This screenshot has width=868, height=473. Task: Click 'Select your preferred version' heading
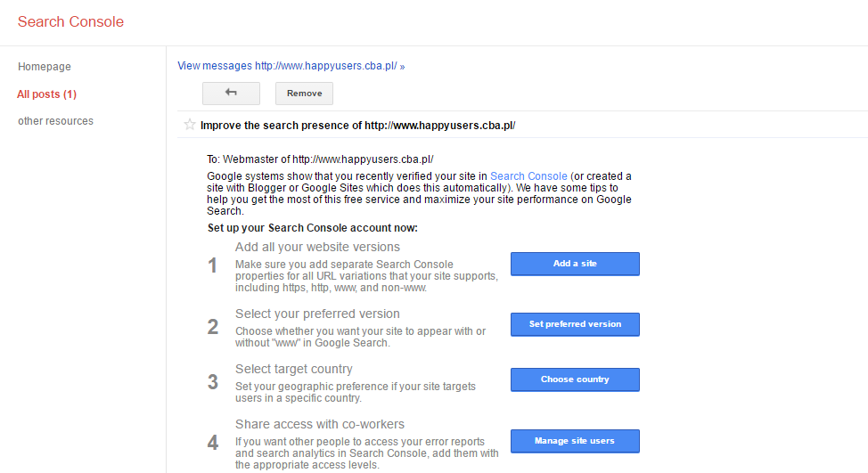pyautogui.click(x=317, y=314)
